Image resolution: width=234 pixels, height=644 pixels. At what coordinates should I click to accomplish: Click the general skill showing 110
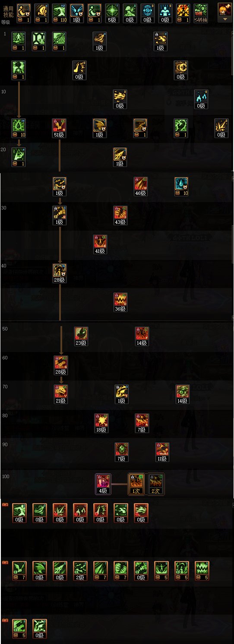pos(59,13)
